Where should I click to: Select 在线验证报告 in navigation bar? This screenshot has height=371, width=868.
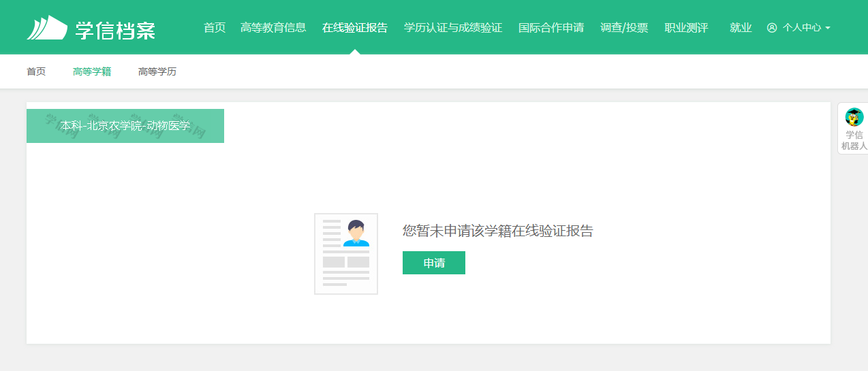pos(355,28)
